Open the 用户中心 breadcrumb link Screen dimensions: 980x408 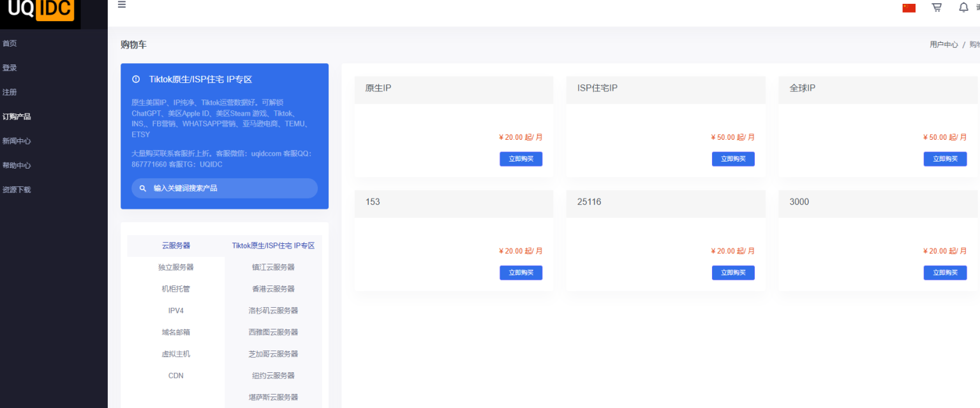click(x=943, y=44)
